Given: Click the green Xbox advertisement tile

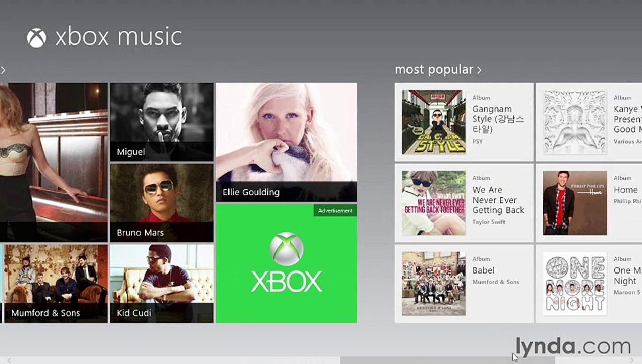Looking at the screenshot, I should click(287, 263).
